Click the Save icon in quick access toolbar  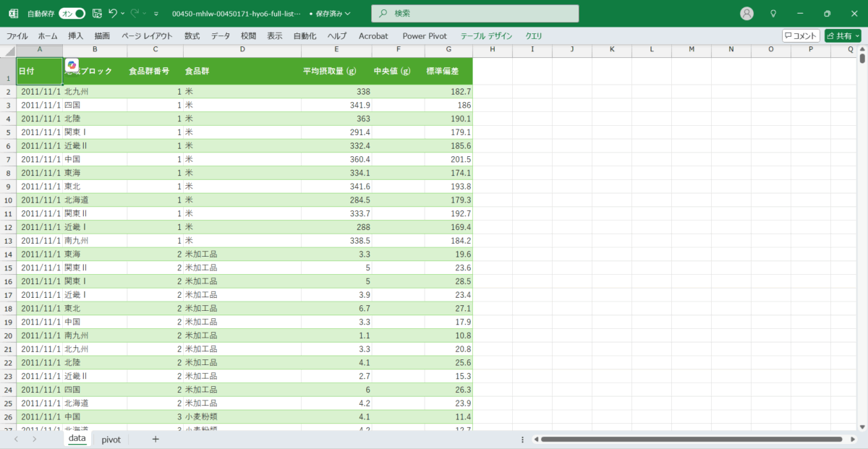click(96, 14)
